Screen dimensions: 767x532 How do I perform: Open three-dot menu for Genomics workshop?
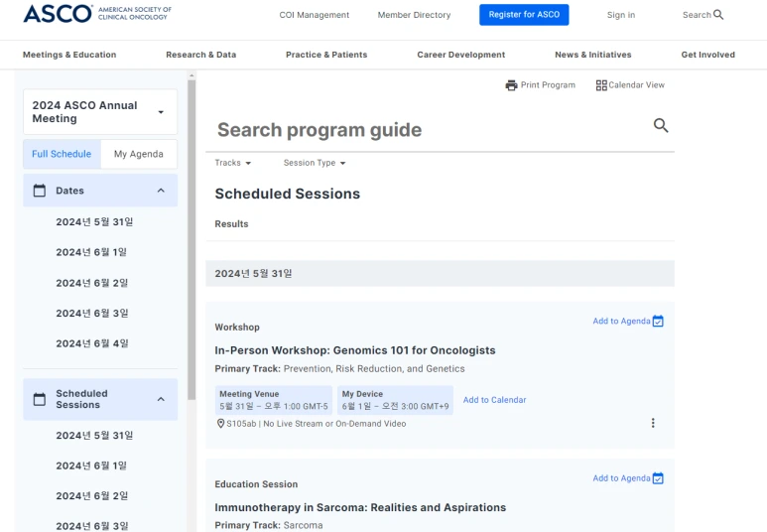tap(653, 423)
